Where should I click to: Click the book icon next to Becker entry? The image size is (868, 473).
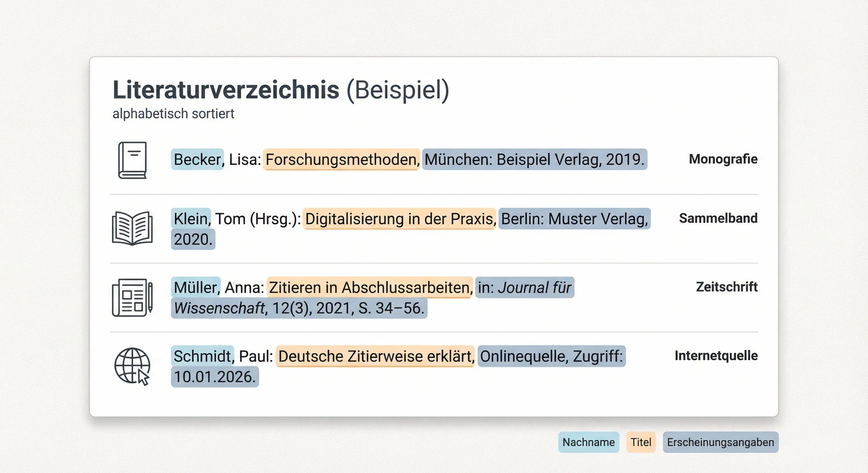click(132, 159)
